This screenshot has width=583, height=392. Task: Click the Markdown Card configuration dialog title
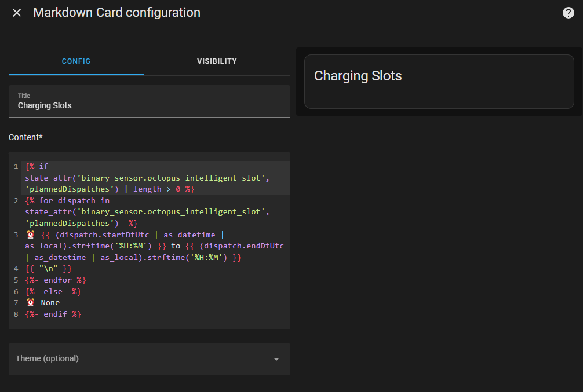click(116, 13)
